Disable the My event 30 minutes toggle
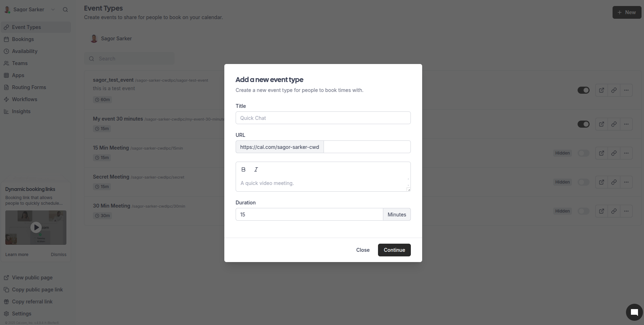The image size is (644, 325). pos(583,124)
